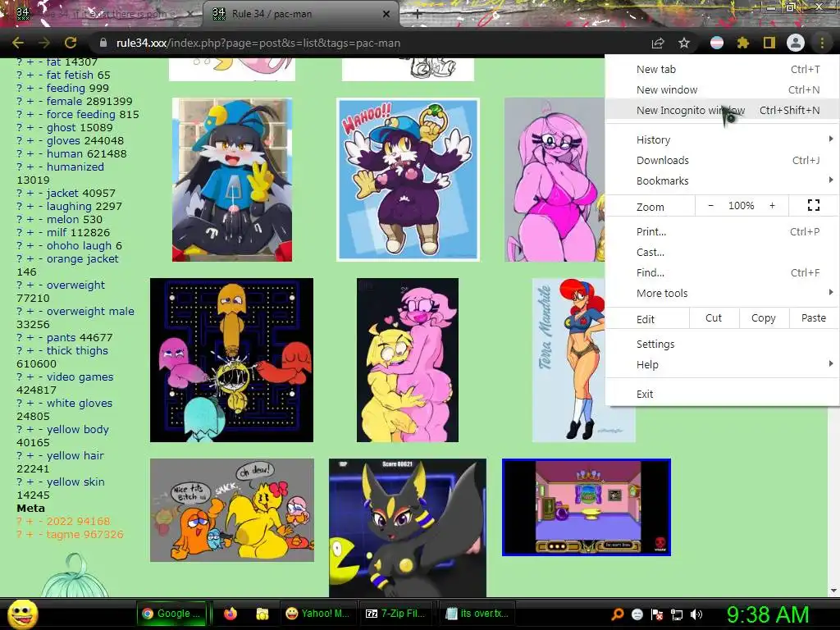Click 'Copy' in the Edit row
Screen dimensions: 840x630
pos(764,318)
